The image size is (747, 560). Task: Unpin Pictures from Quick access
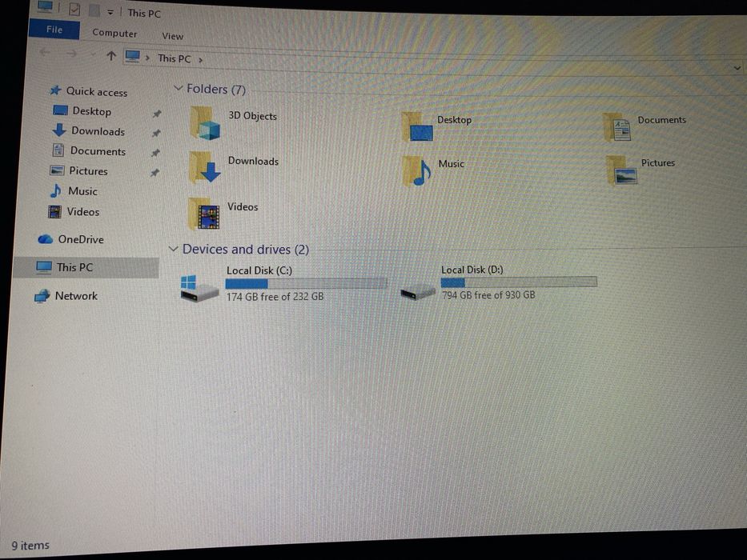155,172
